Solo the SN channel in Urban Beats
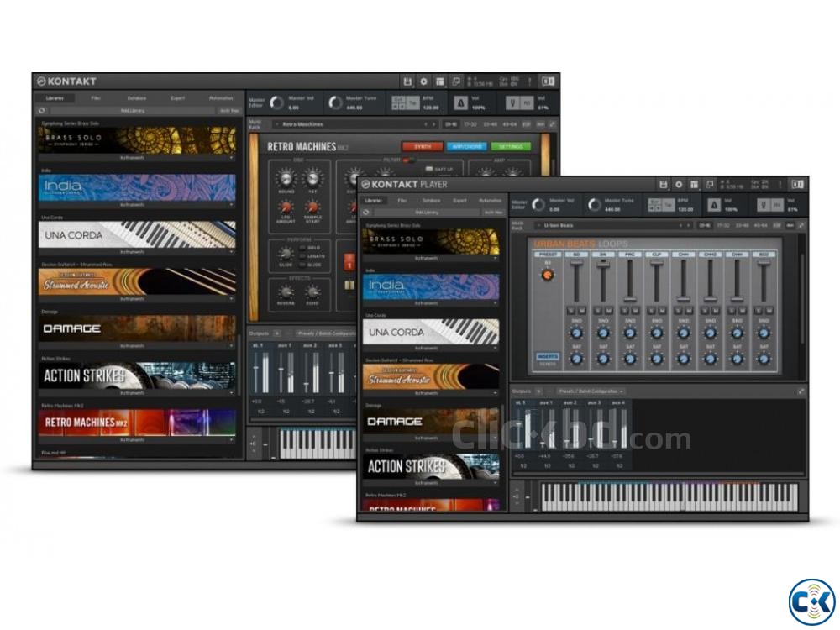Viewport: 840px width, 630px height. click(598, 311)
